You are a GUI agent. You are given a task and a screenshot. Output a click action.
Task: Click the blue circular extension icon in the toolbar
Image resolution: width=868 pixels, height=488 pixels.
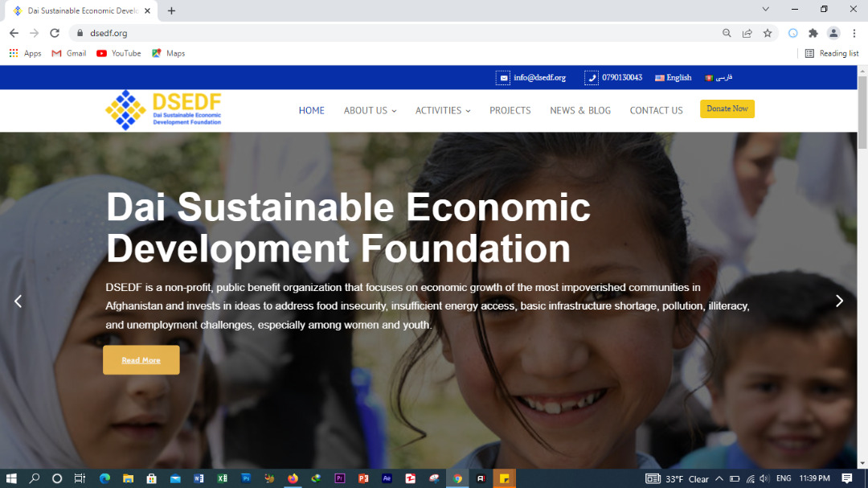pos(792,33)
